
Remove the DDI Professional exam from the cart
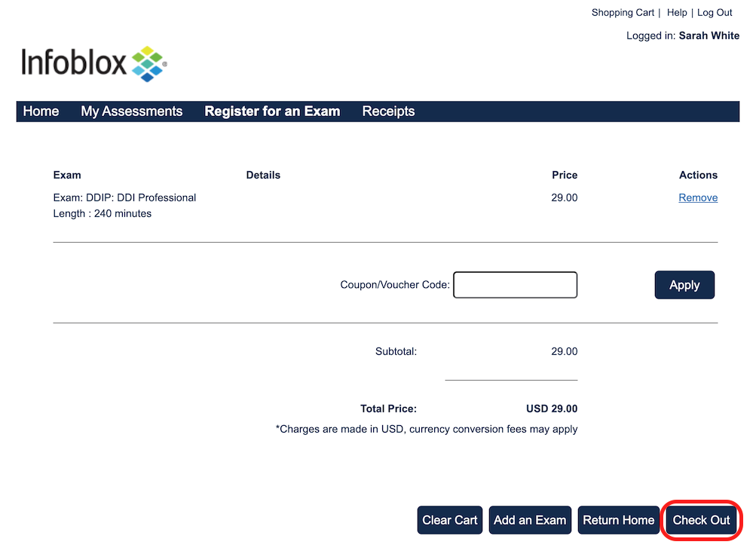tap(698, 197)
